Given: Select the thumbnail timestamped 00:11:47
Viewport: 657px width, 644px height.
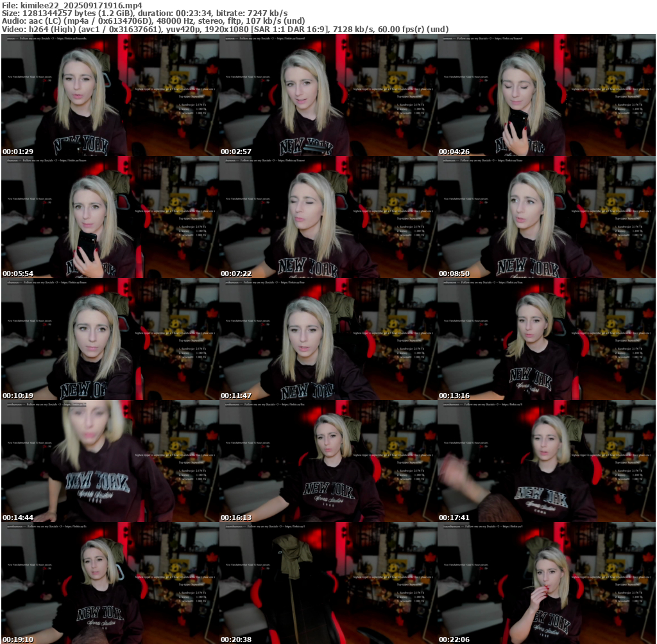Looking at the screenshot, I should [328, 339].
